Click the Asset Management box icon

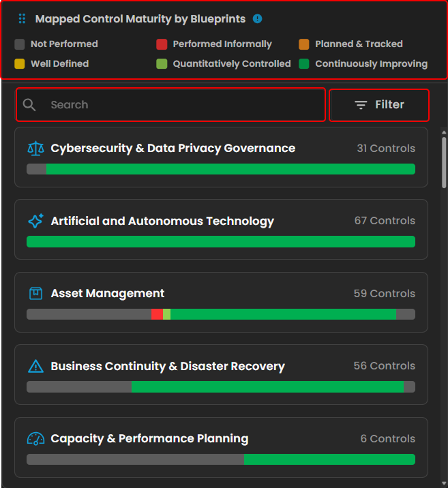(35, 294)
